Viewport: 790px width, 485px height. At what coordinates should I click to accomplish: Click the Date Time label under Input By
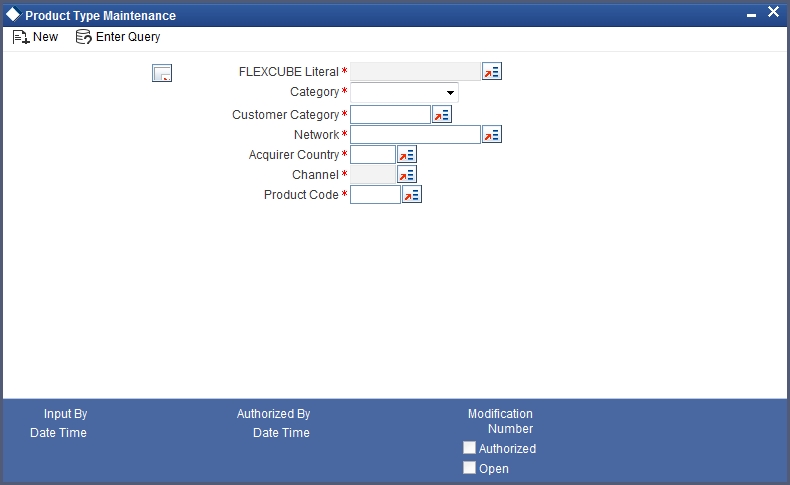click(58, 433)
